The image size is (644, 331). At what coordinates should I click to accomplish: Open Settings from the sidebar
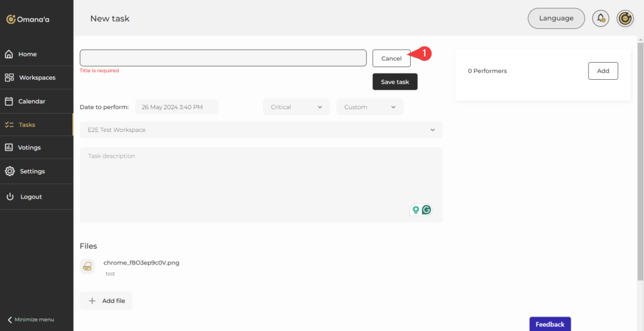pyautogui.click(x=32, y=171)
